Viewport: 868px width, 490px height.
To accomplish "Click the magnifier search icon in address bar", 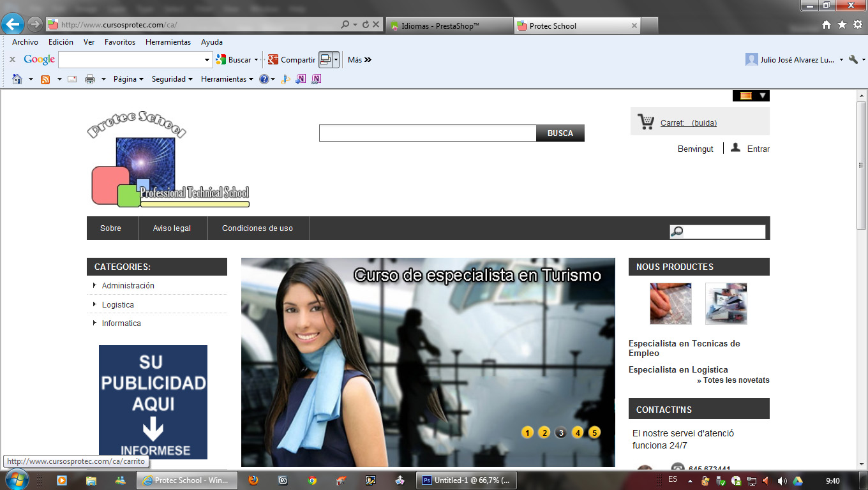I will (345, 25).
